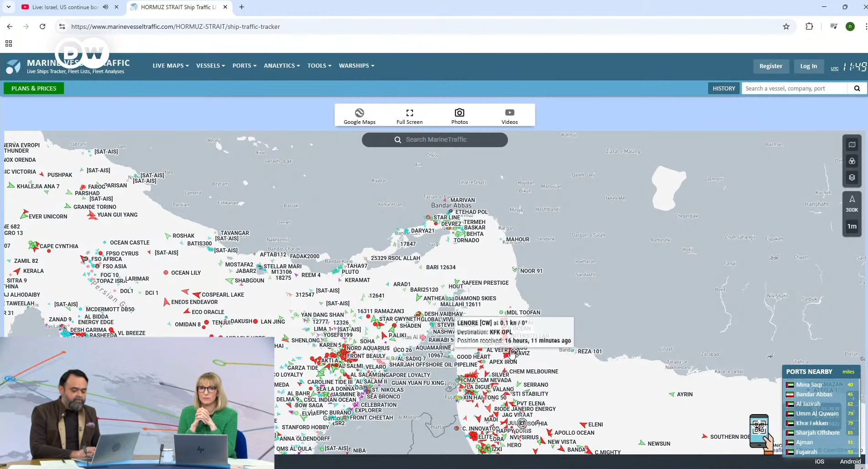The width and height of the screenshot is (868, 469).
Task: Click the AYRIN vessel marker
Action: point(672,394)
